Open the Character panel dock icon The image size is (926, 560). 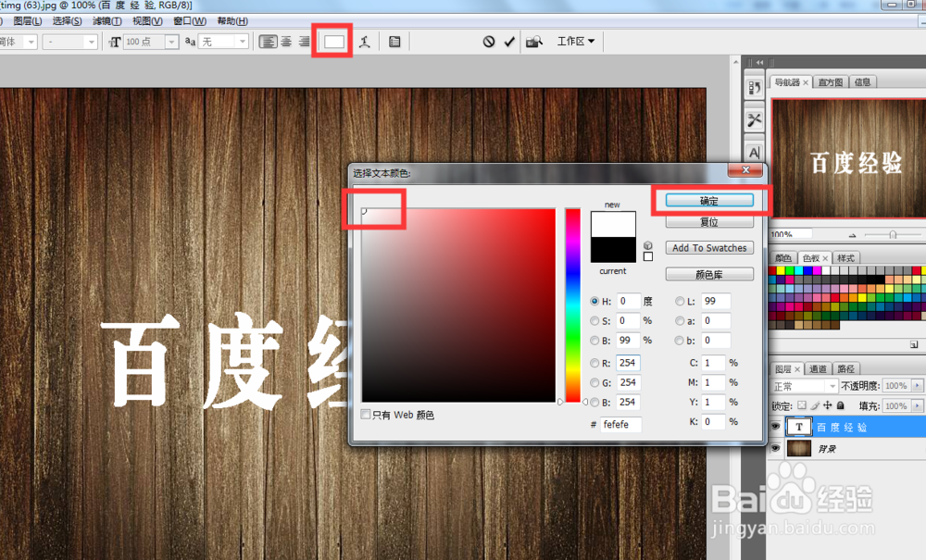click(x=754, y=152)
